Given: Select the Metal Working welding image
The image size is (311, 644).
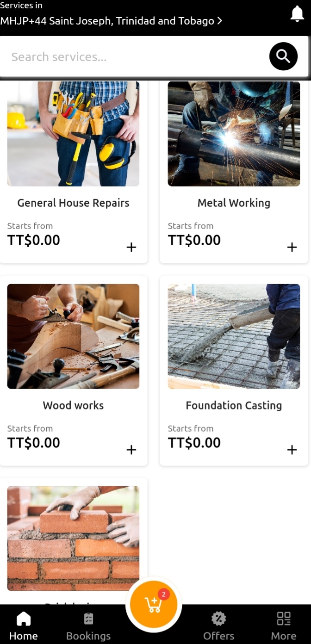Looking at the screenshot, I should click(234, 134).
